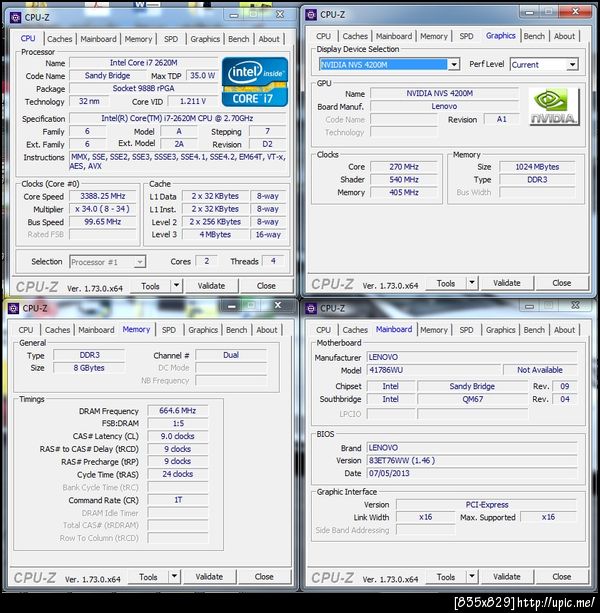Viewport: 600px width, 613px height.
Task: Click Validate in the CPU window
Action: click(x=211, y=286)
